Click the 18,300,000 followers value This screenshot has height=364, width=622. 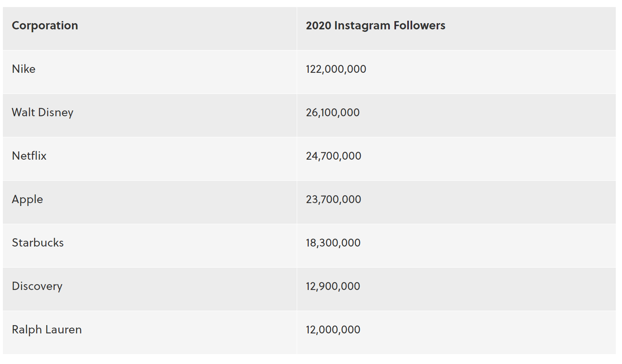point(333,243)
